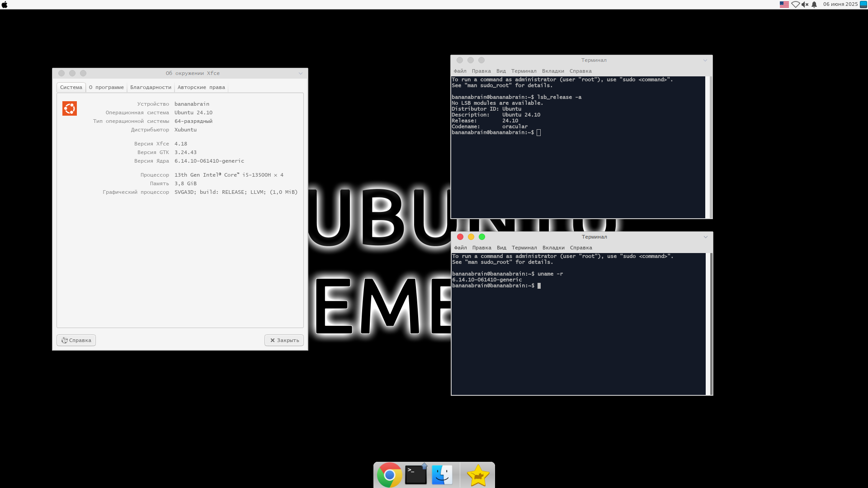Open Файл menu in lower terminal
The height and width of the screenshot is (488, 868).
pyautogui.click(x=460, y=248)
